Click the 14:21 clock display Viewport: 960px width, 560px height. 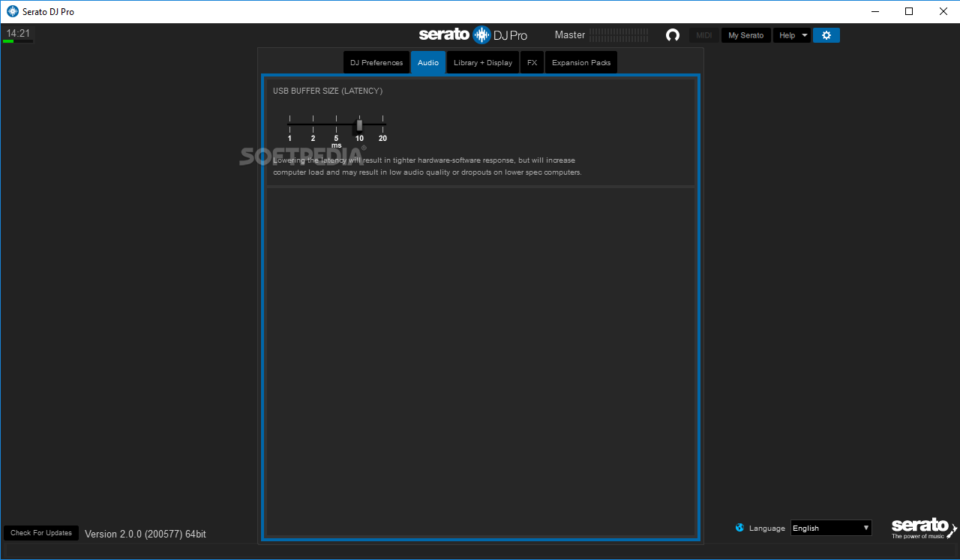(18, 33)
